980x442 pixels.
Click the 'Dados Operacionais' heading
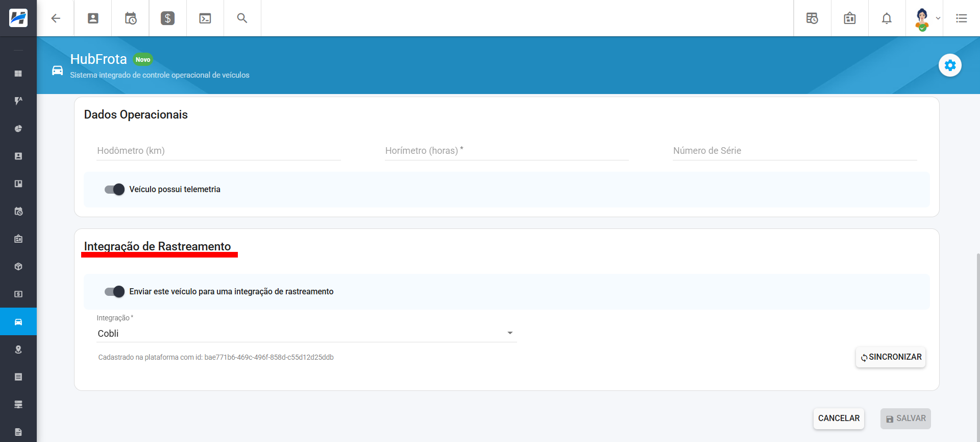click(136, 114)
